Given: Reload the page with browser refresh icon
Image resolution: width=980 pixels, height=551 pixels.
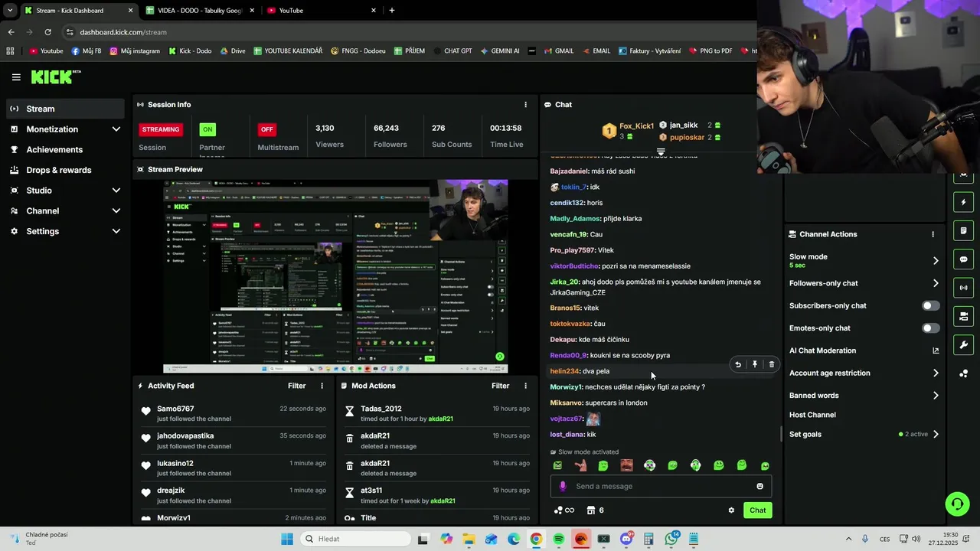Looking at the screenshot, I should tap(47, 32).
